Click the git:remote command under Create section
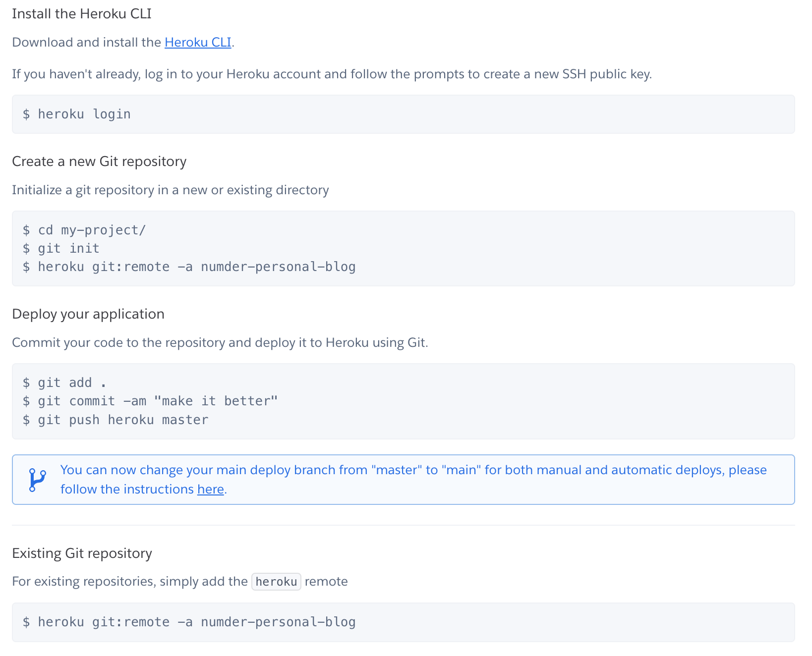812x656 pixels. (189, 267)
